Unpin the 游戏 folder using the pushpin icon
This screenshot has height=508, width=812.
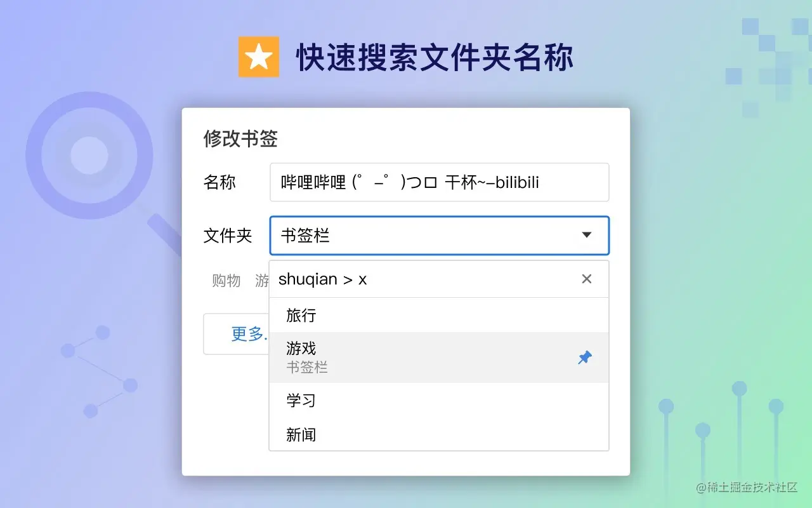pyautogui.click(x=584, y=357)
